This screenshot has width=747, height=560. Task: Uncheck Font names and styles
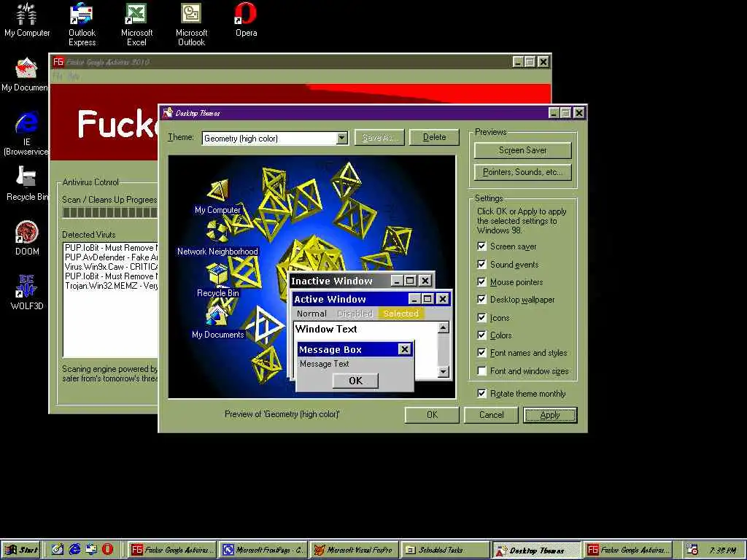tap(481, 352)
